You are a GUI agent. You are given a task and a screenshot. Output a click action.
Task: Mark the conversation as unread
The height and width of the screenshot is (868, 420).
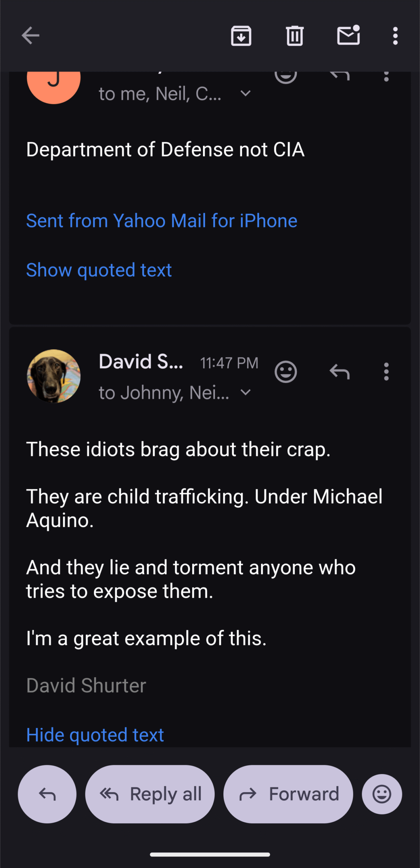[348, 36]
